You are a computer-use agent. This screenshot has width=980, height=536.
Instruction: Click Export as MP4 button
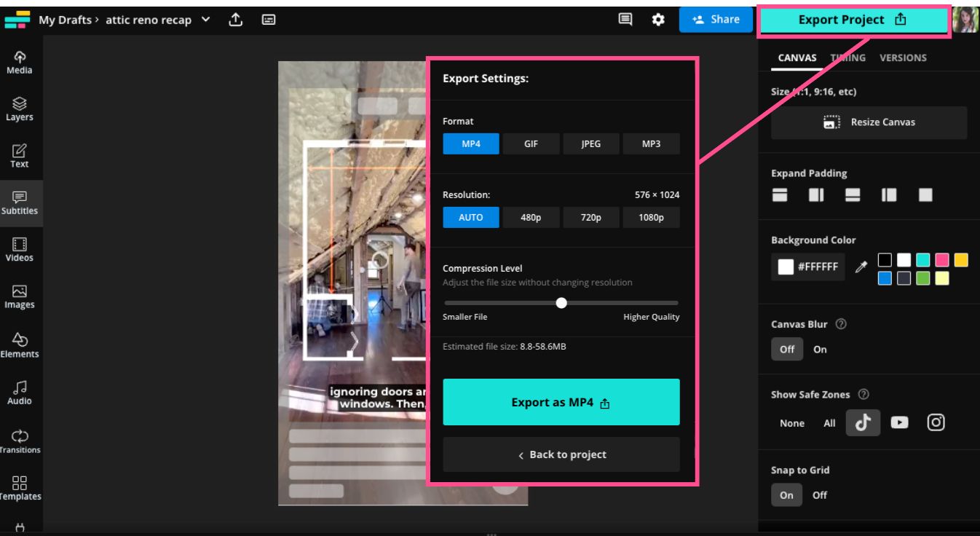pos(561,402)
